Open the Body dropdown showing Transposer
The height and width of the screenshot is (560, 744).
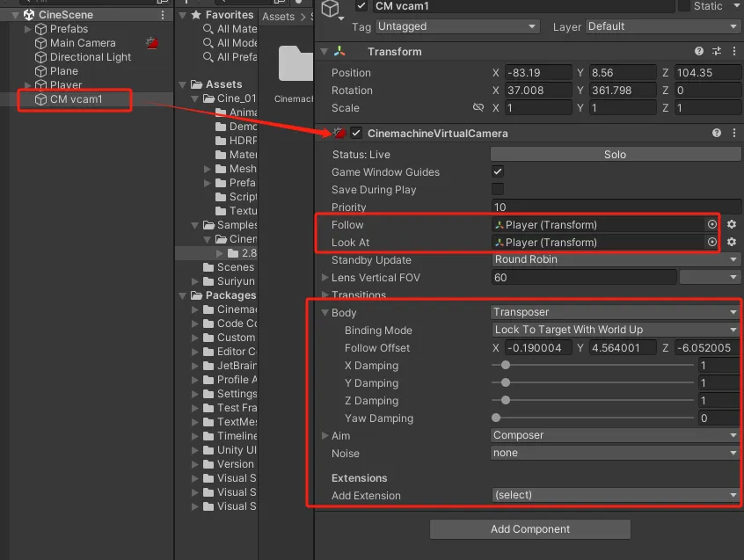tap(616, 312)
